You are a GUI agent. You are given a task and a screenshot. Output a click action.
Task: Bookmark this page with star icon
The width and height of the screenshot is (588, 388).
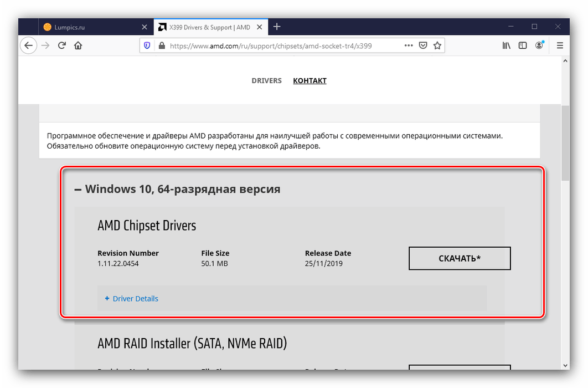click(x=437, y=45)
